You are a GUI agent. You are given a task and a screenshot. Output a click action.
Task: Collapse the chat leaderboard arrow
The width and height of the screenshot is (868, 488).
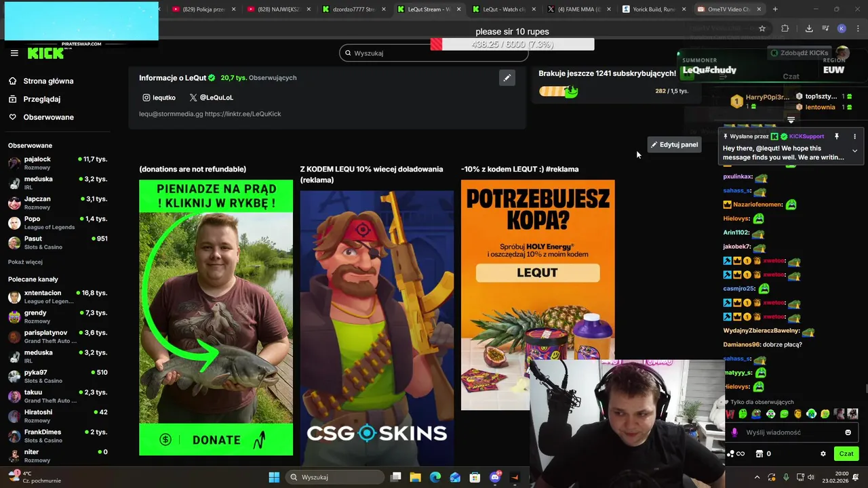[x=791, y=120]
